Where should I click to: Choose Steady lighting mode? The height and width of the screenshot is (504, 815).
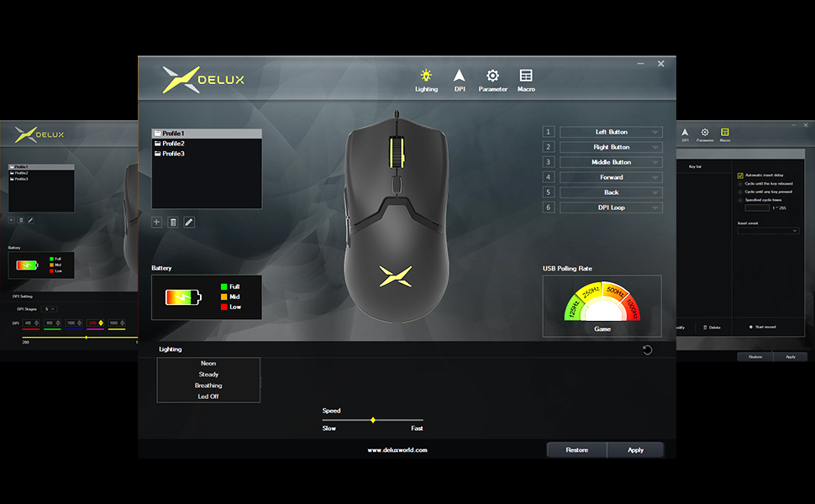pos(208,374)
